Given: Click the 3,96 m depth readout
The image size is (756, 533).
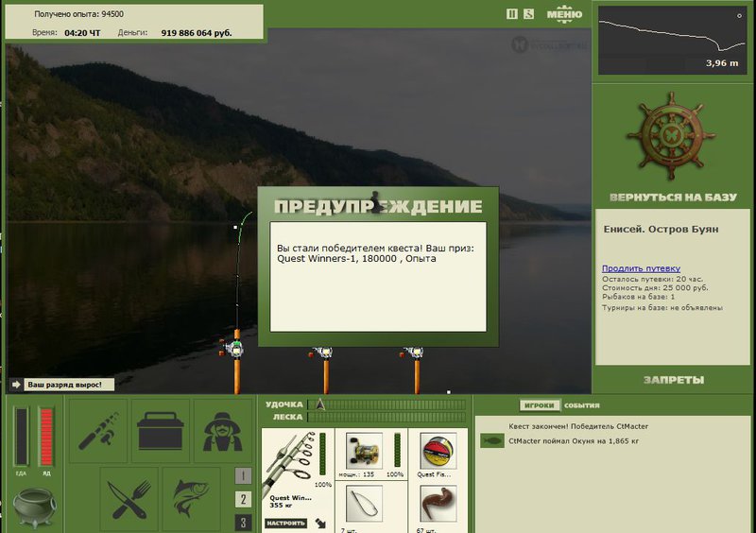Looking at the screenshot, I should coord(722,62).
